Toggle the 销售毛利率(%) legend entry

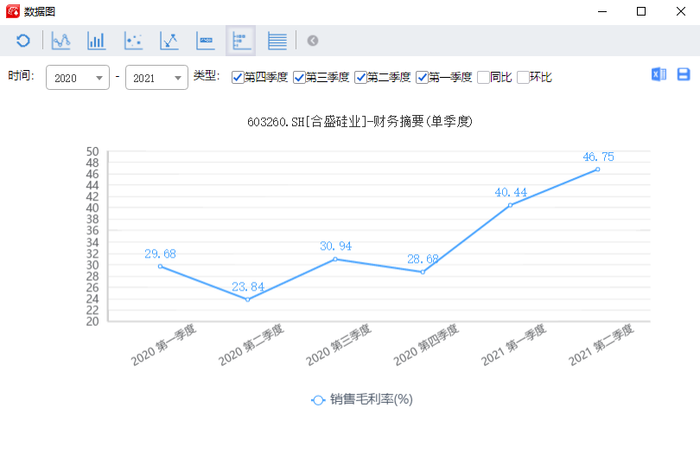362,399
